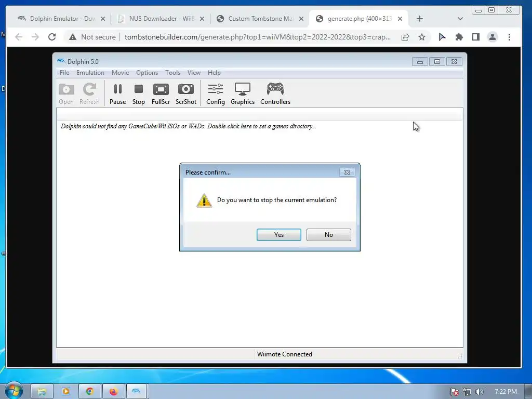Open Chrome from the taskbar
This screenshot has height=399, width=532.
[x=89, y=392]
